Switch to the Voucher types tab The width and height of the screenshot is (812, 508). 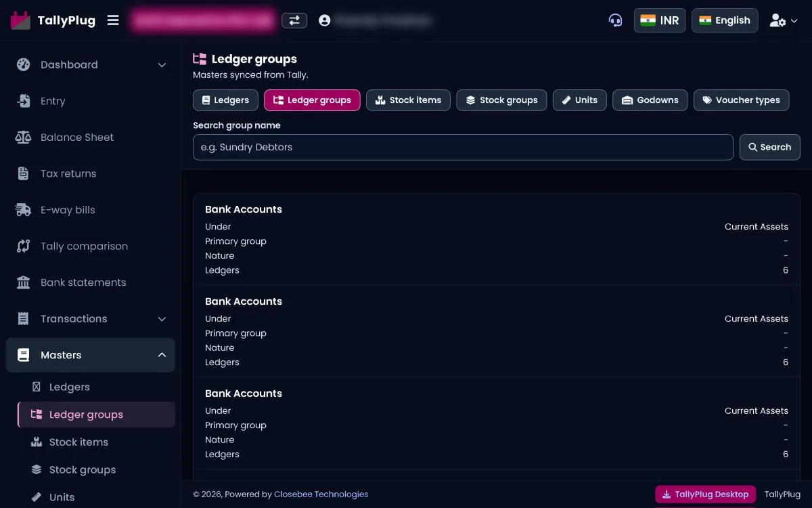(741, 100)
